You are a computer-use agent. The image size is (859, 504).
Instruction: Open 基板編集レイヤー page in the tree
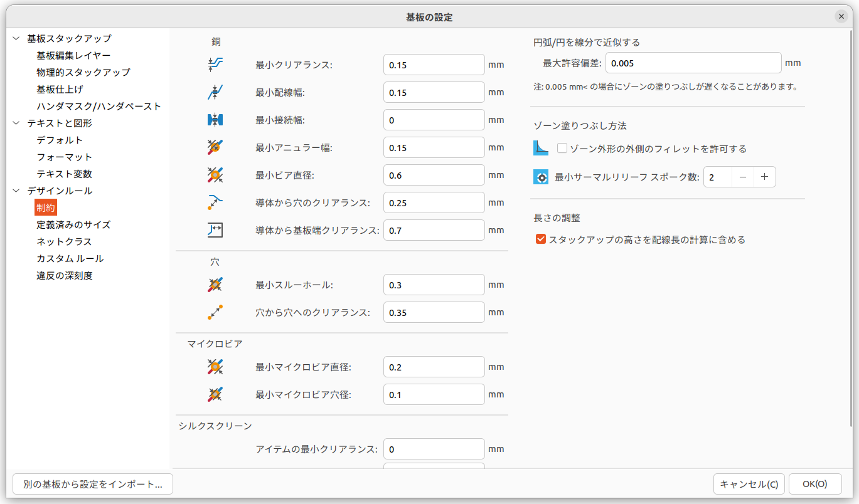(x=73, y=55)
